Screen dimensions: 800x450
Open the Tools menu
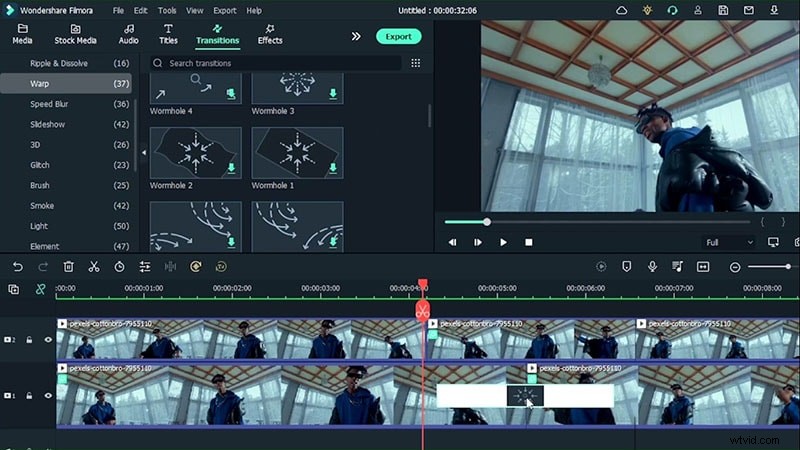point(167,10)
